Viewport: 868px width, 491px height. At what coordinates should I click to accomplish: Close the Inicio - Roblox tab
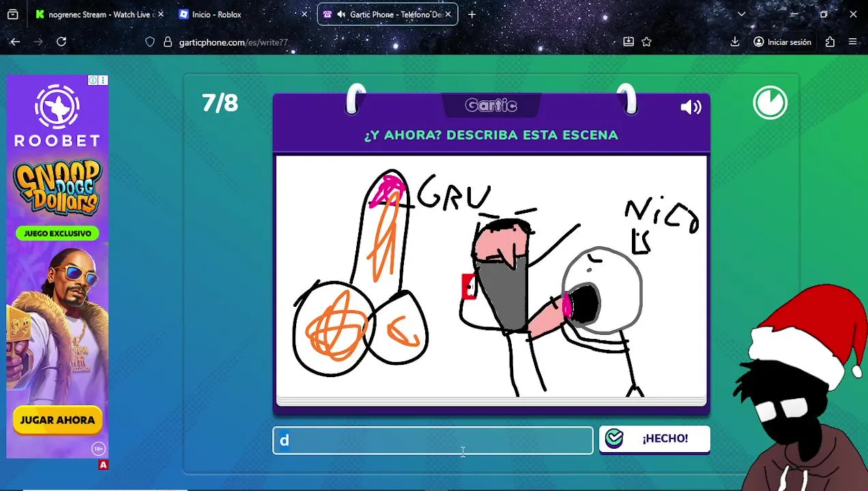(x=304, y=14)
